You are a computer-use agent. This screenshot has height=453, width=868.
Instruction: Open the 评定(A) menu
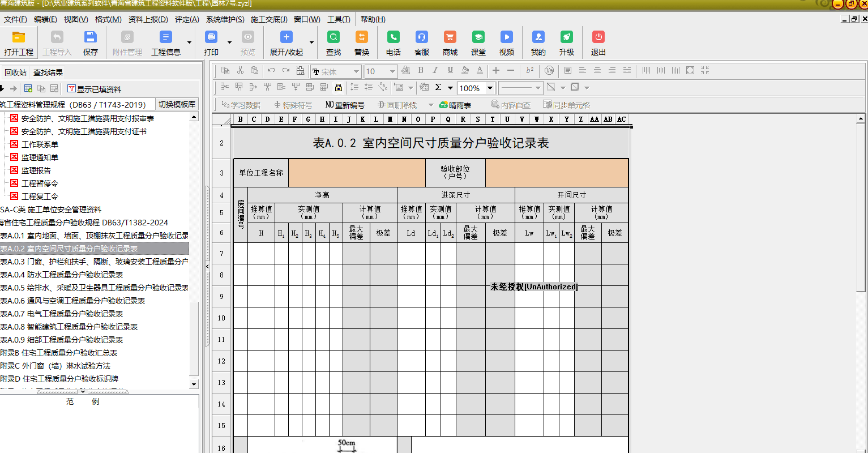187,19
